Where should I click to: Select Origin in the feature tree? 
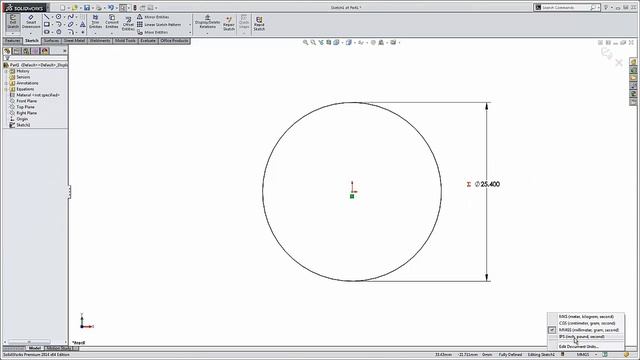click(19, 119)
